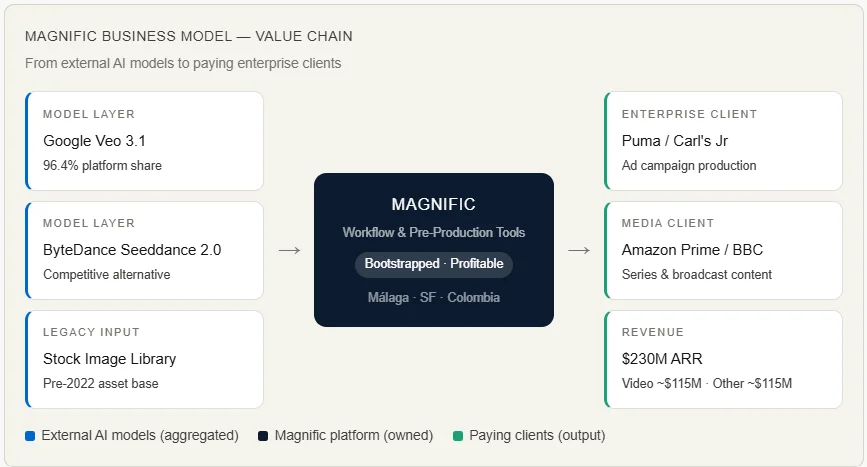Image resolution: width=867 pixels, height=467 pixels.
Task: Click the Bootstrapped · Profitable badge
Action: pyautogui.click(x=433, y=265)
